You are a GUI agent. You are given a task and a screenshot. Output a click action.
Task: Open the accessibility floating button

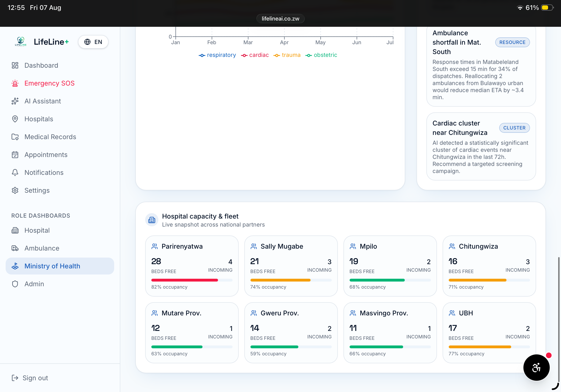(x=536, y=367)
